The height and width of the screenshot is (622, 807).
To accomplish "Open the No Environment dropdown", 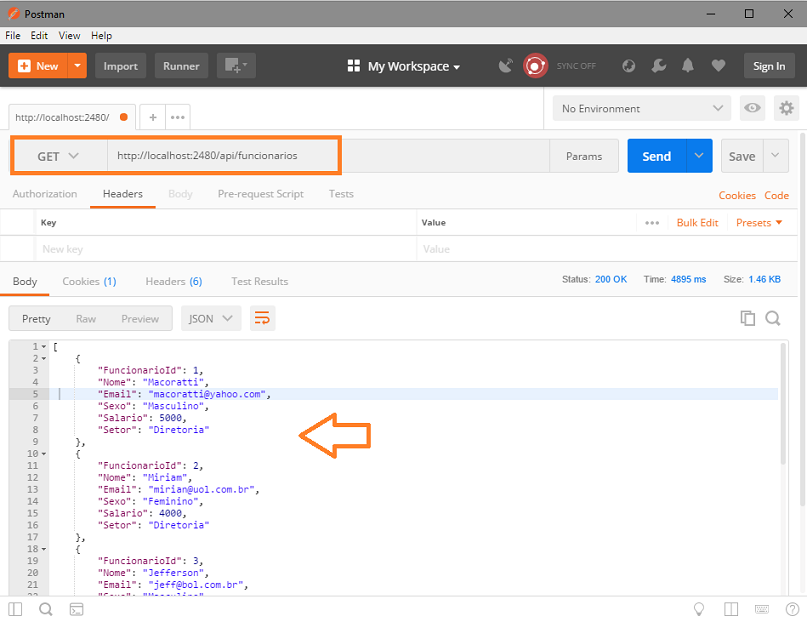I will [642, 109].
